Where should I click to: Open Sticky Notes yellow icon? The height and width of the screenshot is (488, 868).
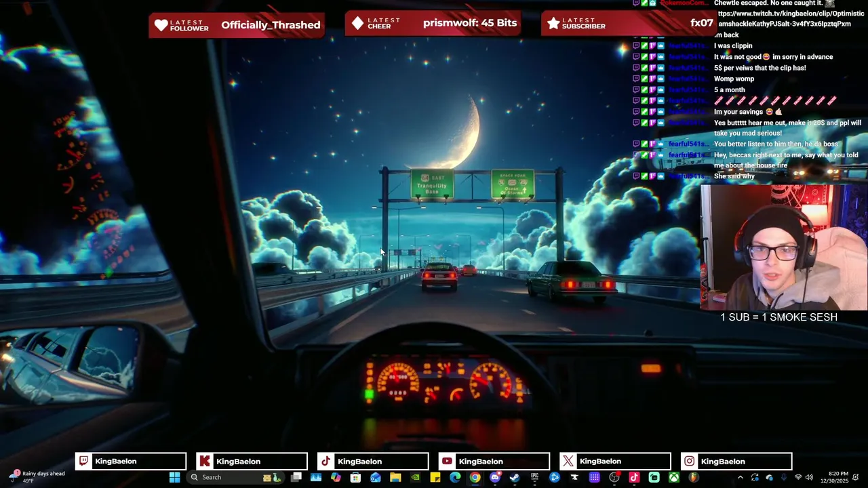[435, 477]
